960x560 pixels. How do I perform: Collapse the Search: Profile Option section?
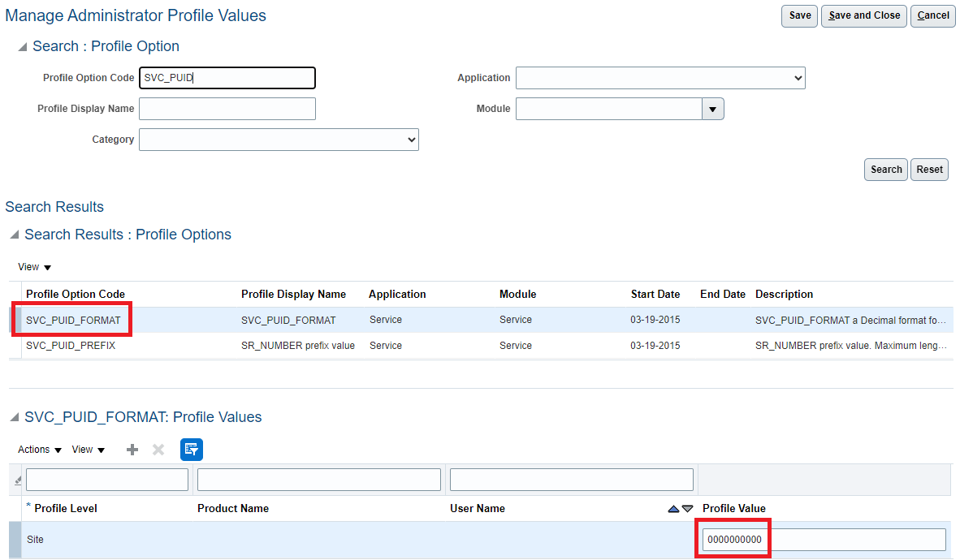pyautogui.click(x=21, y=46)
